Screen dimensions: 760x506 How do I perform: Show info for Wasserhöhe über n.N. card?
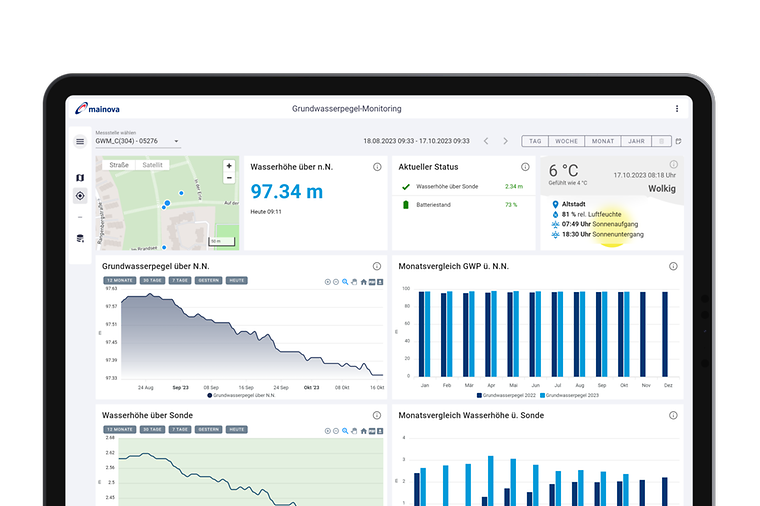tap(377, 167)
